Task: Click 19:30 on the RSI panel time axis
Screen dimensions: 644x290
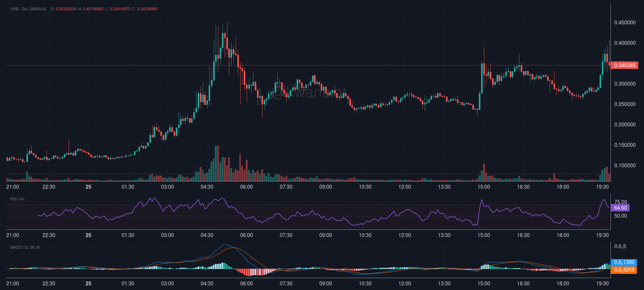Action: pos(603,235)
